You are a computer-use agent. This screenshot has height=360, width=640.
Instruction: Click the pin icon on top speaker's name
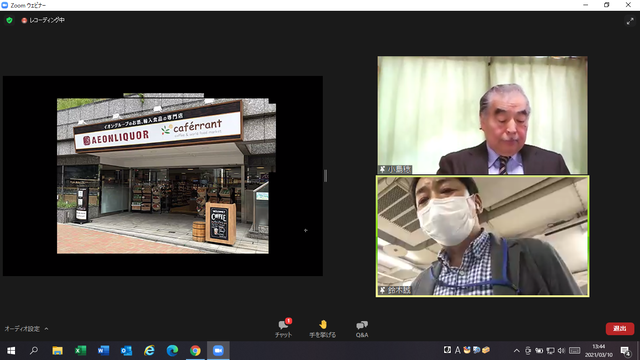382,169
